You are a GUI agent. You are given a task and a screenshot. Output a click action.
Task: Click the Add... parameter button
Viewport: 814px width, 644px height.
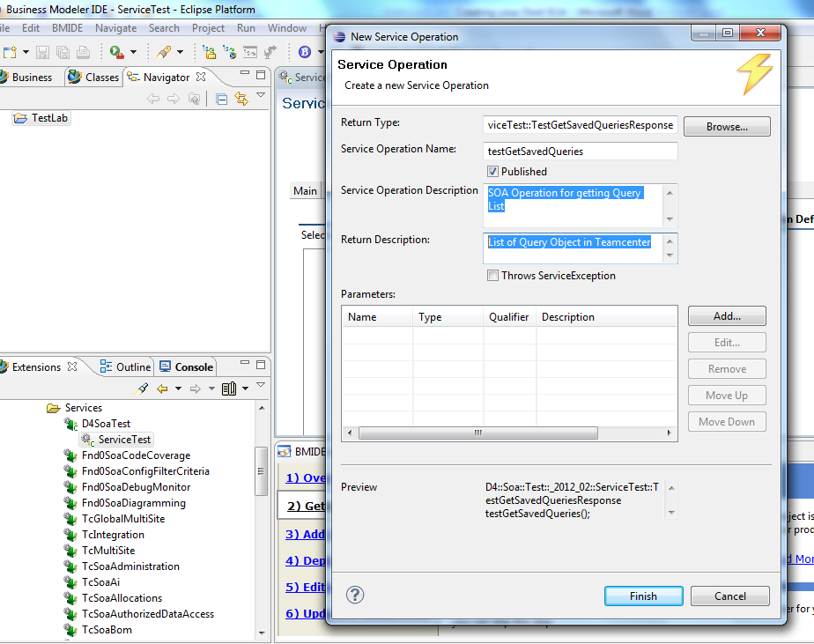click(727, 315)
